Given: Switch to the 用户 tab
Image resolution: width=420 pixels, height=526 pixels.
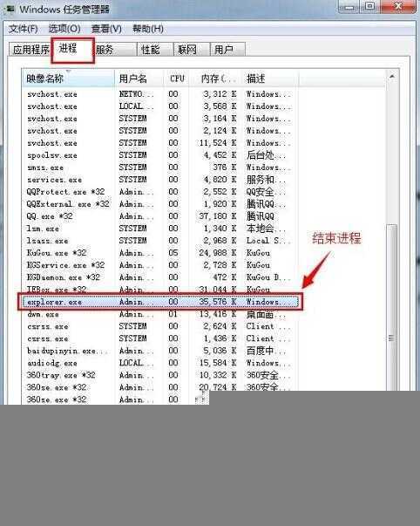Looking at the screenshot, I should point(227,50).
